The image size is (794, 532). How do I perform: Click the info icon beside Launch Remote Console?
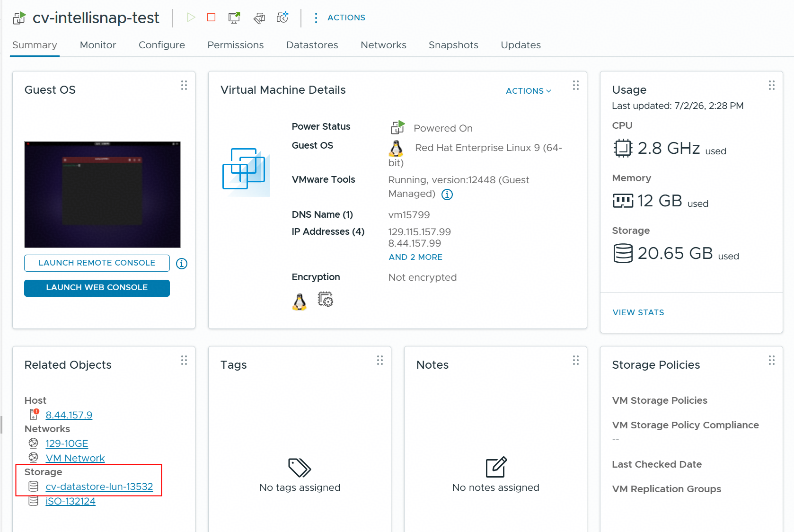(x=182, y=264)
